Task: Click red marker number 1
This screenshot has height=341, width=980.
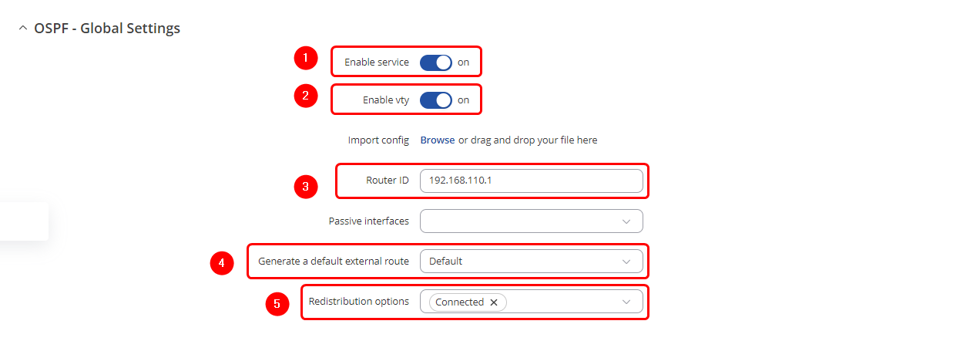Action: tap(306, 58)
